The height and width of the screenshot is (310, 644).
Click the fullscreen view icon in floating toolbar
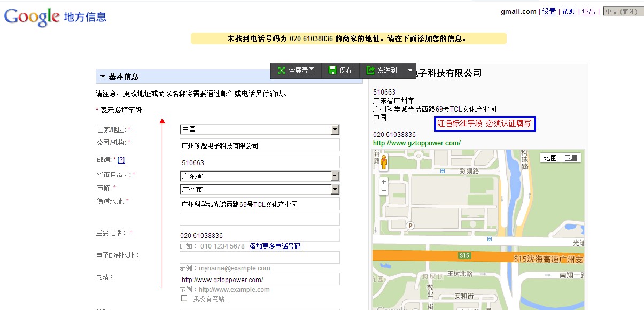pos(282,71)
